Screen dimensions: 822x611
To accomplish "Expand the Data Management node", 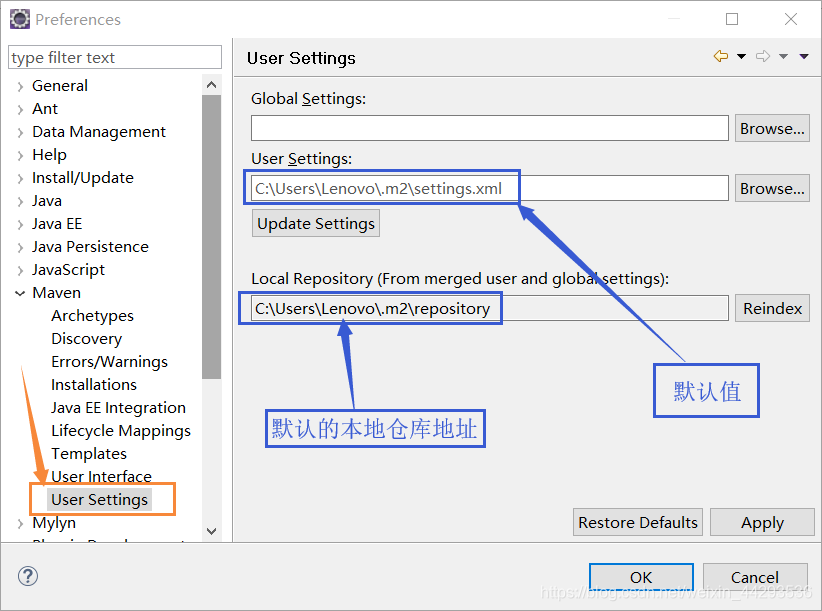I will click(20, 133).
